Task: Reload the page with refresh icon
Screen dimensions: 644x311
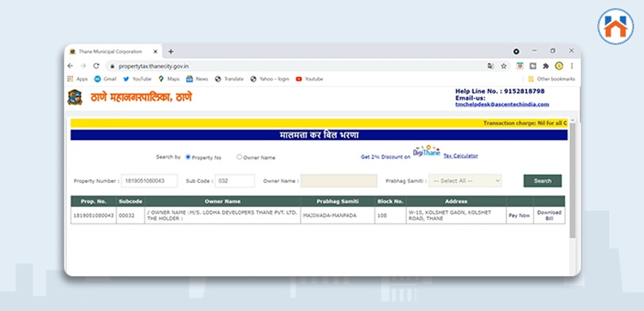Action: click(x=96, y=66)
